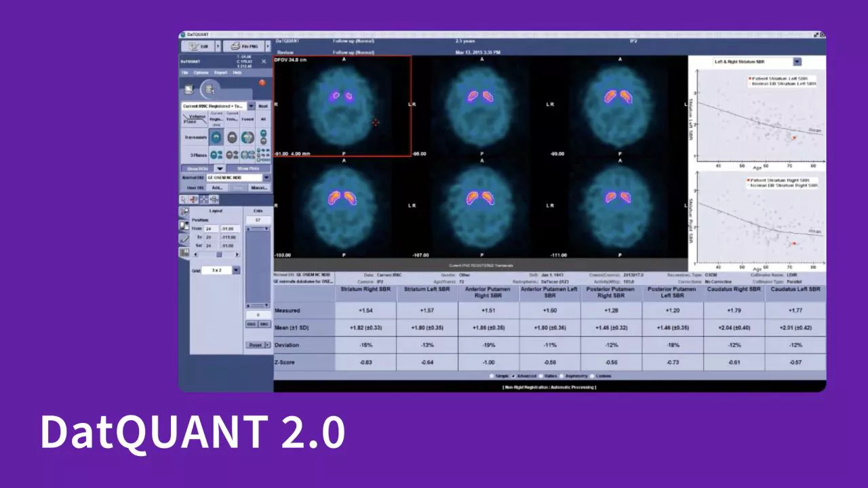Select the pointer tool icon

pos(183,199)
